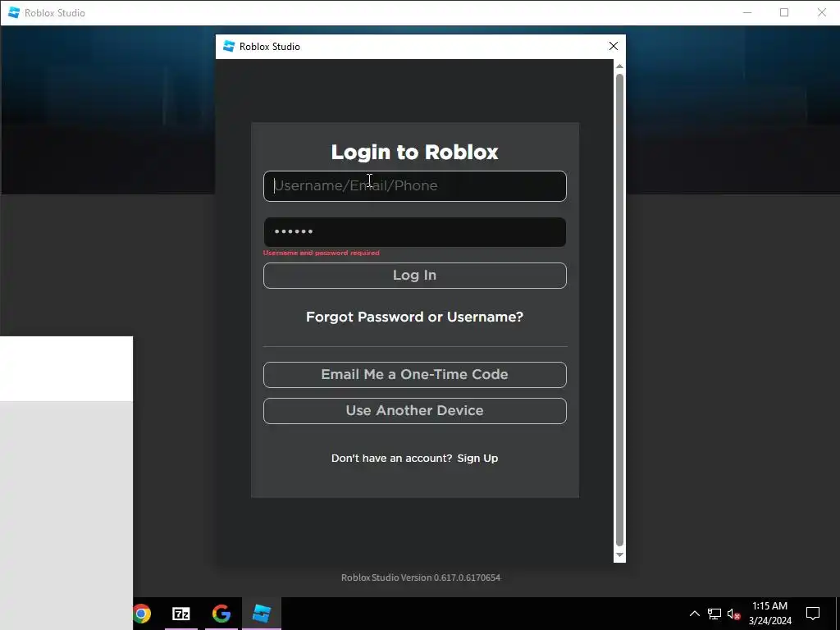The height and width of the screenshot is (630, 840).
Task: Click the Roblox Studio Version 0.617.0.6170654 text
Action: point(421,577)
